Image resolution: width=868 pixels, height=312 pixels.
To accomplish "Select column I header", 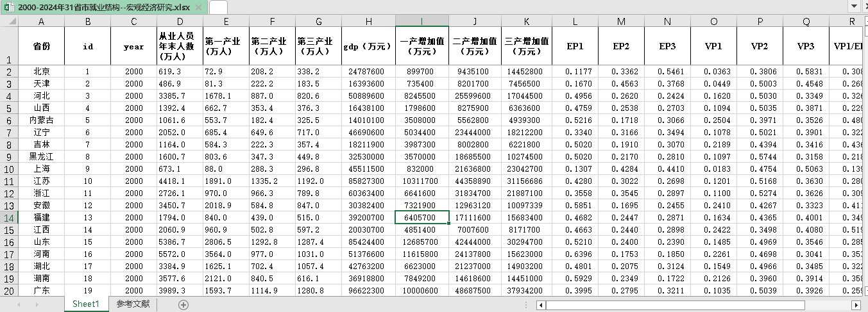I will click(421, 21).
